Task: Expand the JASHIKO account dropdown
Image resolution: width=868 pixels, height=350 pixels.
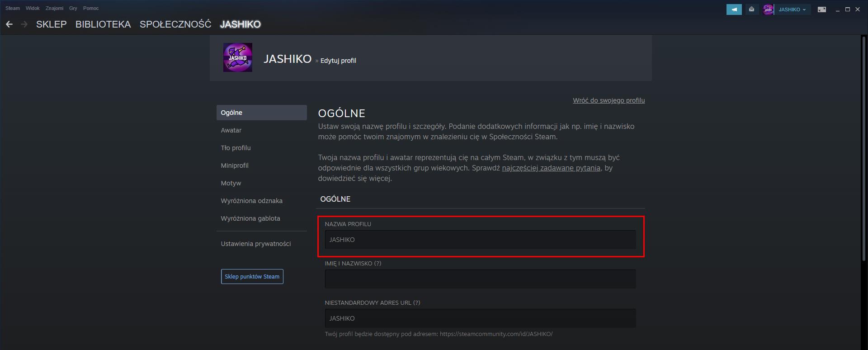Action: [792, 9]
